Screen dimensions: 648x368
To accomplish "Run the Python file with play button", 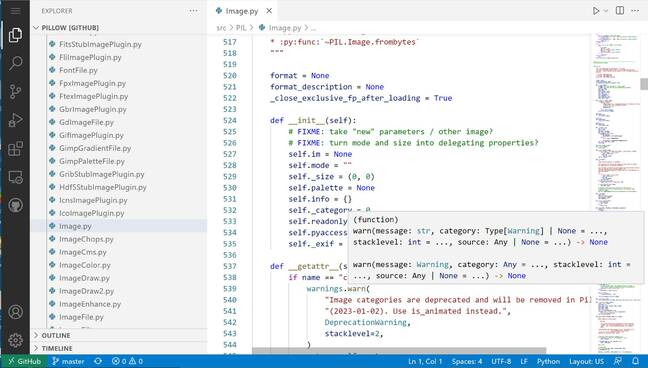I will click(x=596, y=11).
